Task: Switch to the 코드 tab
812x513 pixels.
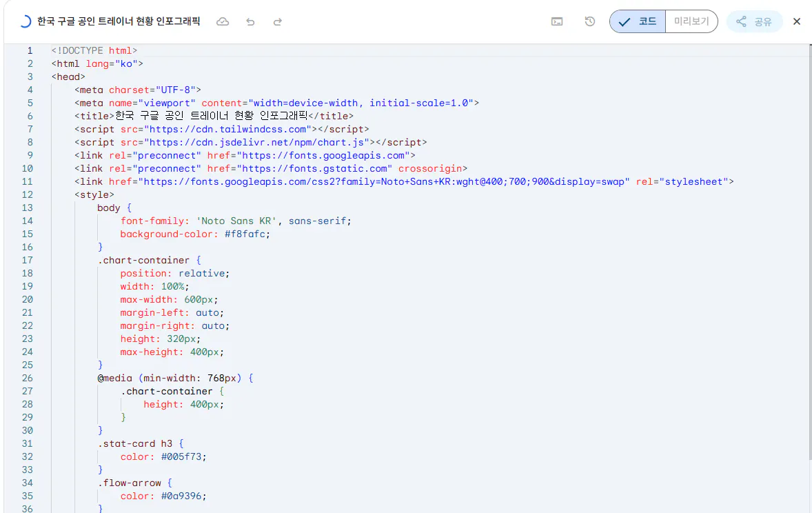Action: [x=638, y=21]
